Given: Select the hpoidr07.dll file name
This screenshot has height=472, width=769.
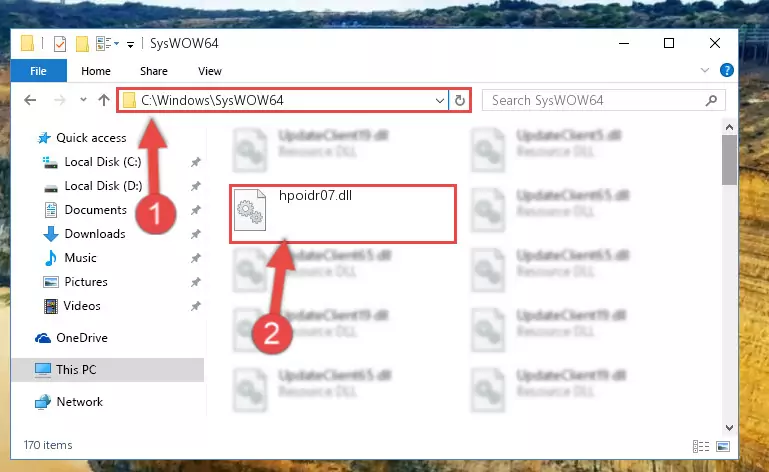Looking at the screenshot, I should tap(315, 196).
